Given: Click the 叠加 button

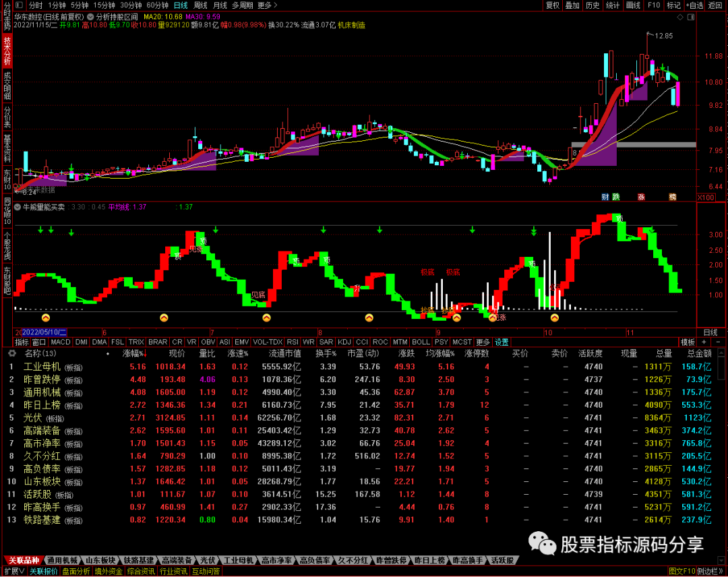Looking at the screenshot, I should click(x=572, y=5).
